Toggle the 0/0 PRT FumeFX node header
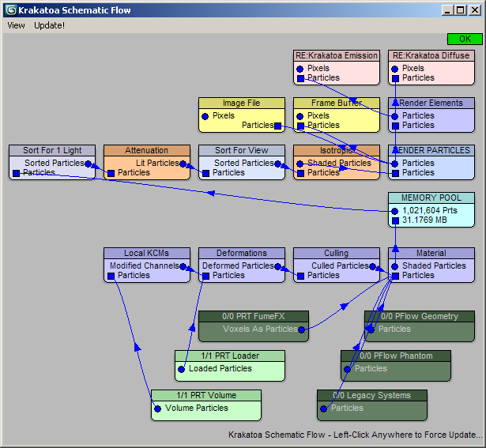This screenshot has height=448, width=486. (x=253, y=316)
